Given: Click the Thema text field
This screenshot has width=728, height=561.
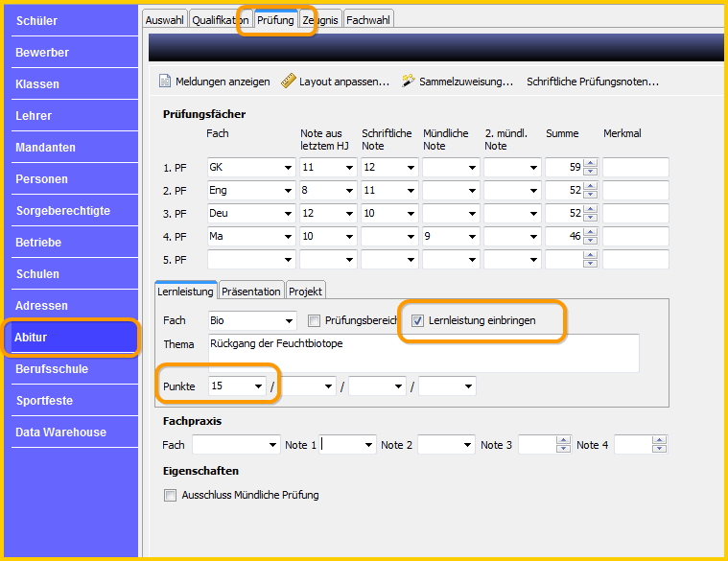Looking at the screenshot, I should point(423,353).
